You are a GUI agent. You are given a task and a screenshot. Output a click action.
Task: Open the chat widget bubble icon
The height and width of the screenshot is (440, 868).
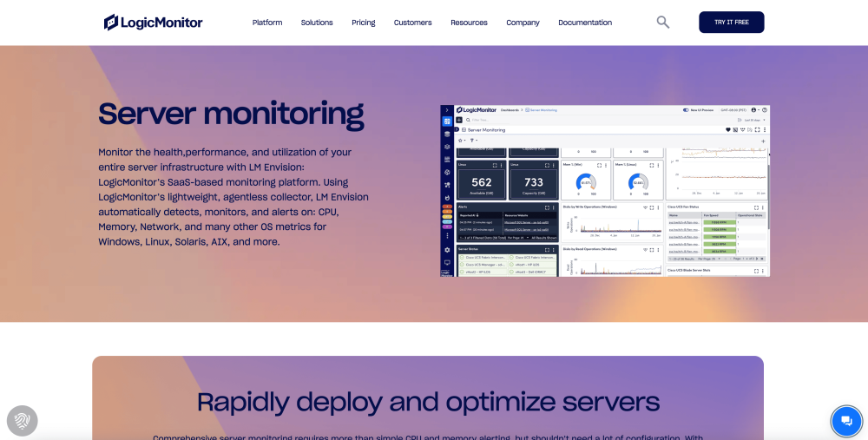click(846, 421)
